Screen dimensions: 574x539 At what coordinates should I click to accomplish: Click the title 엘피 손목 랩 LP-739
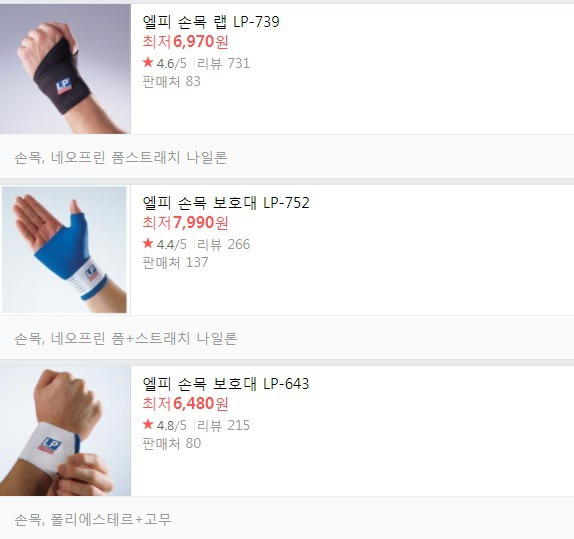pos(211,22)
